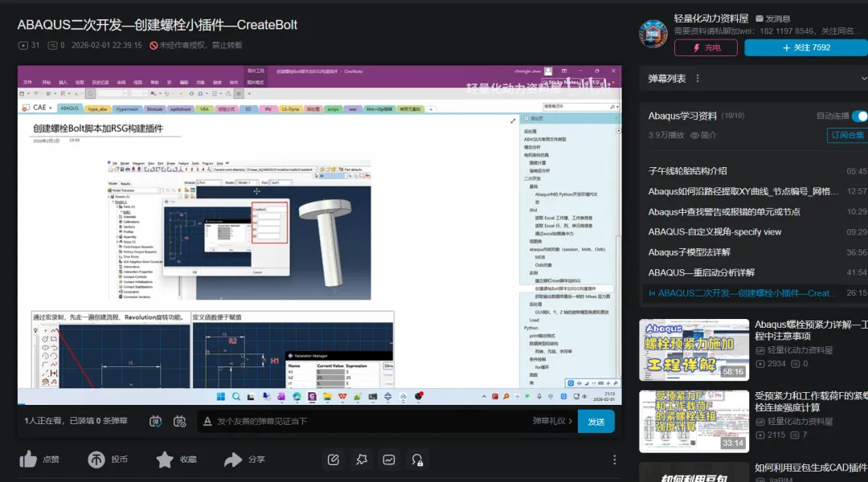Open the chart-line icon button below the video

click(389, 460)
